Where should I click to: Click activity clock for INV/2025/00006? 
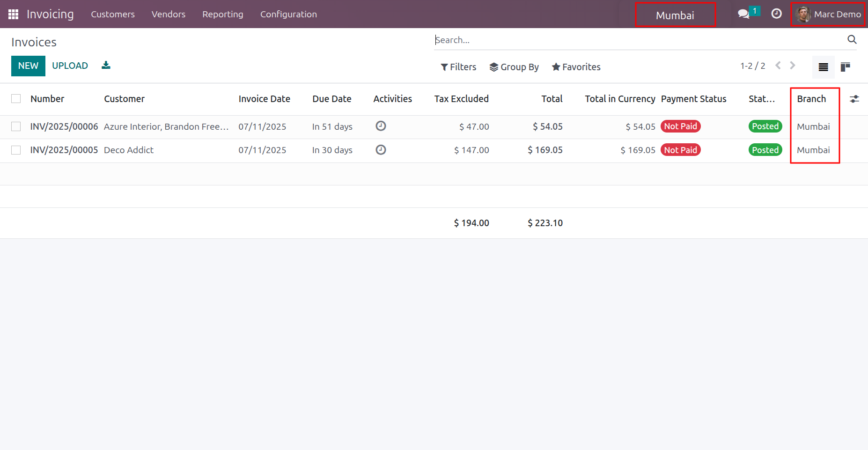(x=381, y=126)
